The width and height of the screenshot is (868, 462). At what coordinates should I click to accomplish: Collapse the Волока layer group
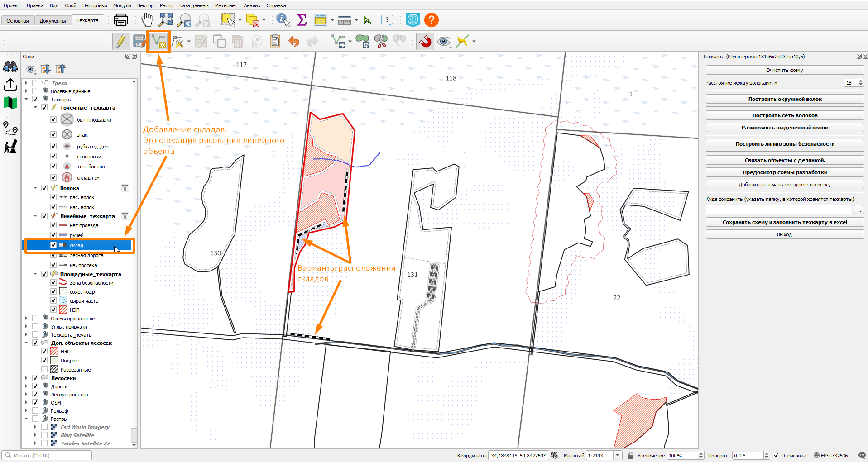click(35, 188)
